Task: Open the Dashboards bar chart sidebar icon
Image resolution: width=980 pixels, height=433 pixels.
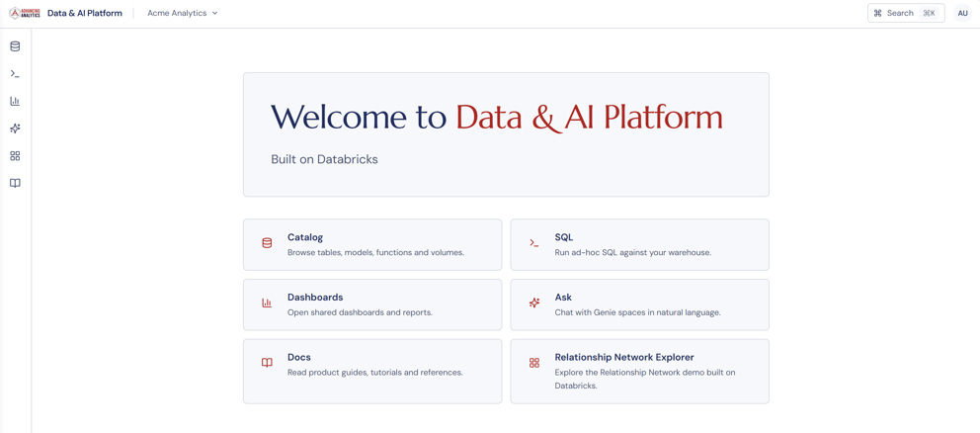Action: 15,101
